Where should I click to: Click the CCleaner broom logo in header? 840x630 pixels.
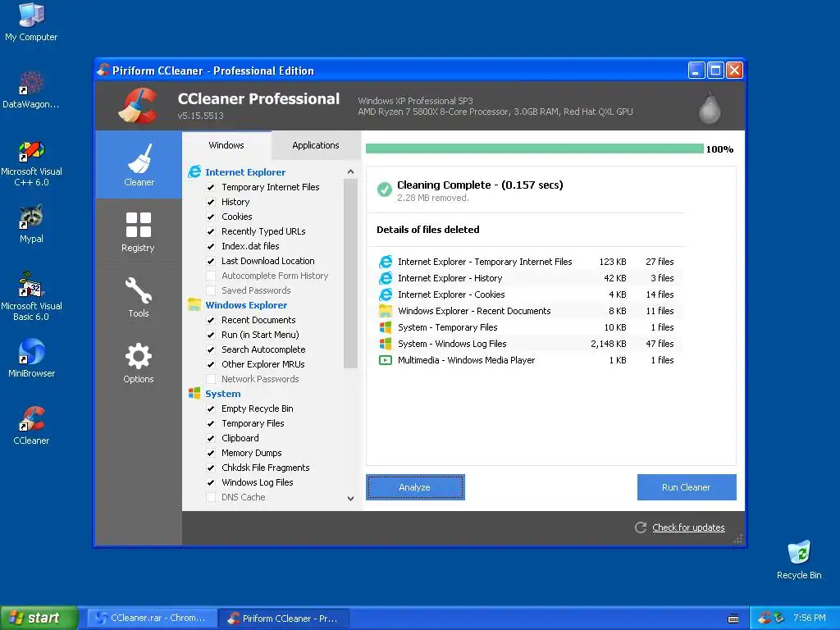138,106
